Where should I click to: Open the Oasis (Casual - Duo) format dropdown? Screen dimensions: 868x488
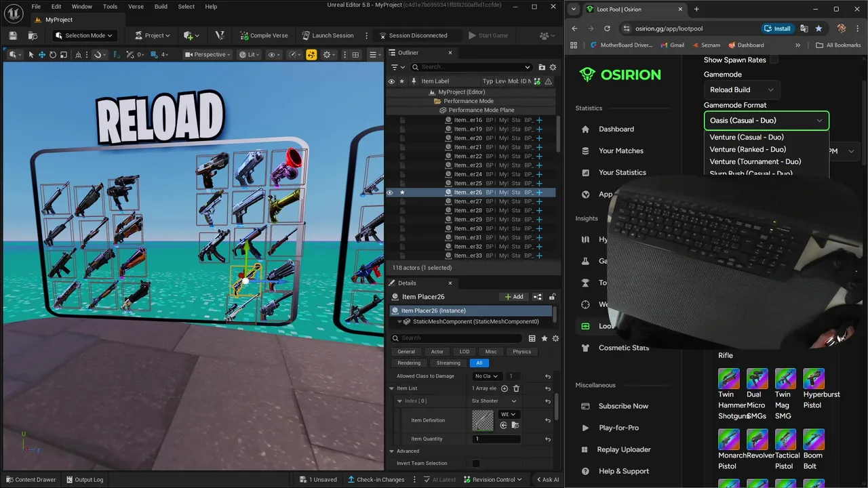[766, 121]
